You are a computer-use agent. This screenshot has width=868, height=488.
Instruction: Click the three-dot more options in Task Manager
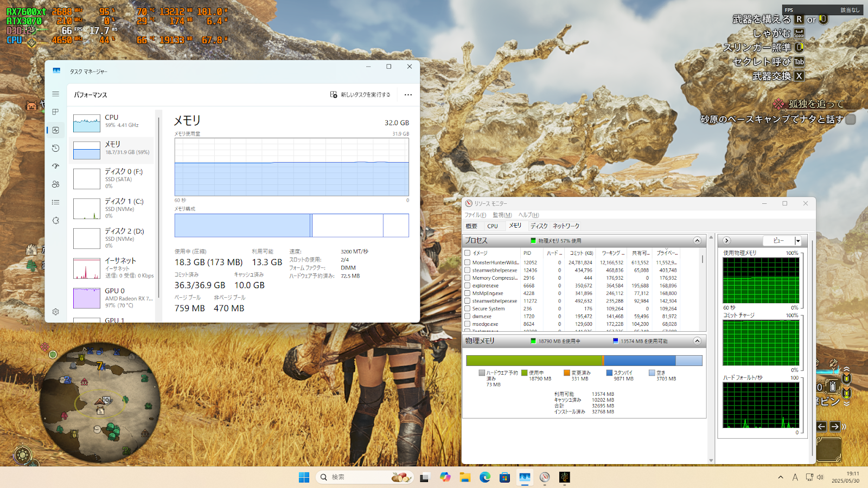point(408,95)
